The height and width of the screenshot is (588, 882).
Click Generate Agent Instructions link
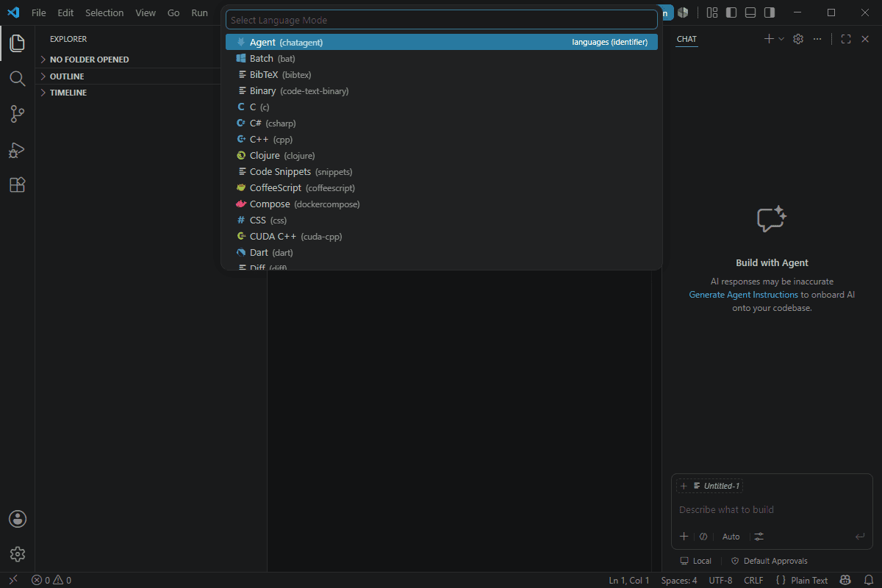point(743,295)
